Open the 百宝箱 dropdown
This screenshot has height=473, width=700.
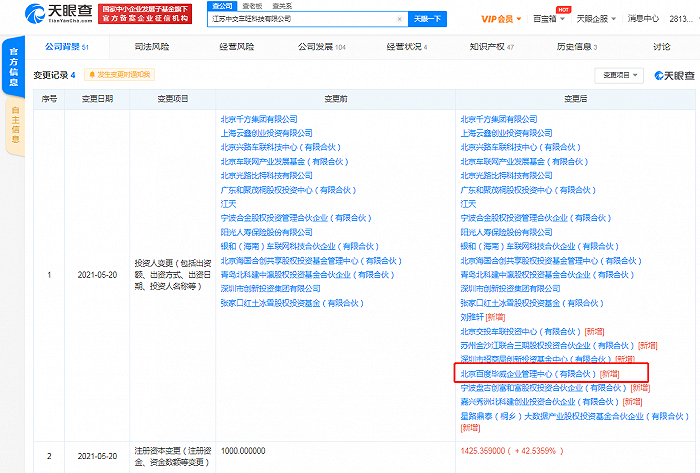(x=549, y=19)
